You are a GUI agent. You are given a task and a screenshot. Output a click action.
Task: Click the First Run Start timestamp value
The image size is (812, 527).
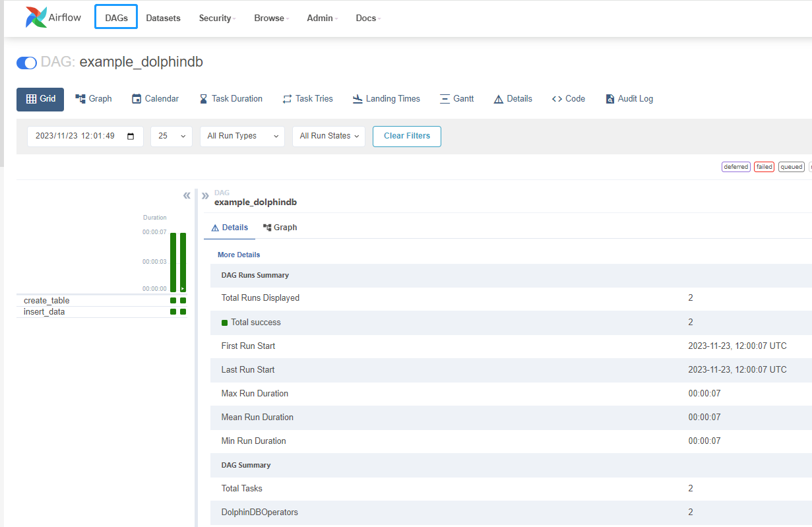(737, 346)
